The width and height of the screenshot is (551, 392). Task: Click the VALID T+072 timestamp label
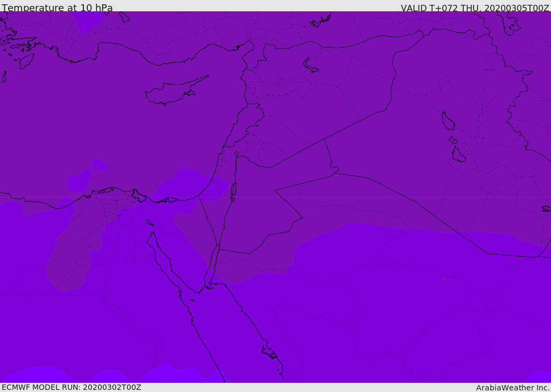coord(475,8)
